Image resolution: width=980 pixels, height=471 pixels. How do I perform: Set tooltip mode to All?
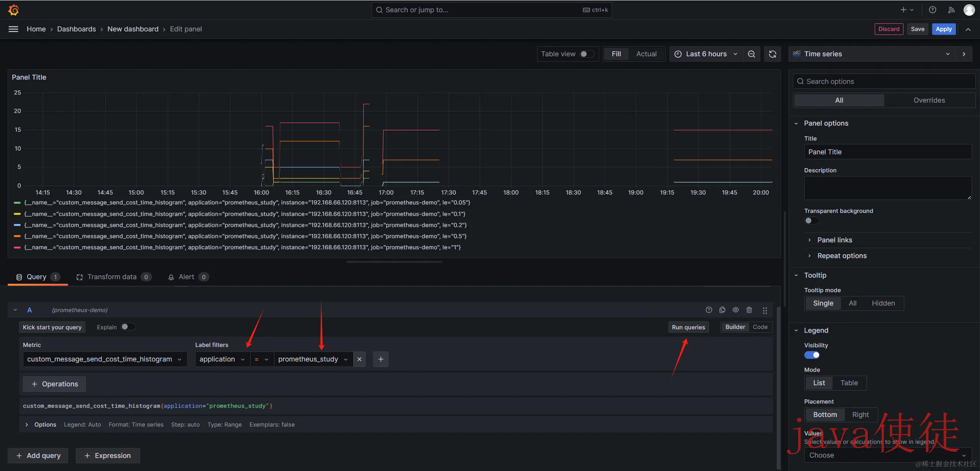[x=853, y=303]
